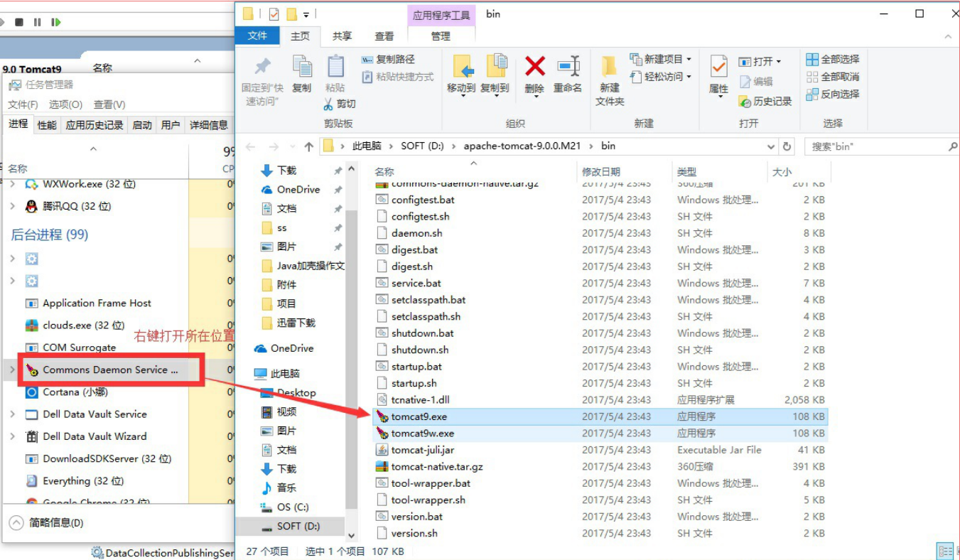
Task: Click the Properties (属性) icon
Action: [x=718, y=67]
